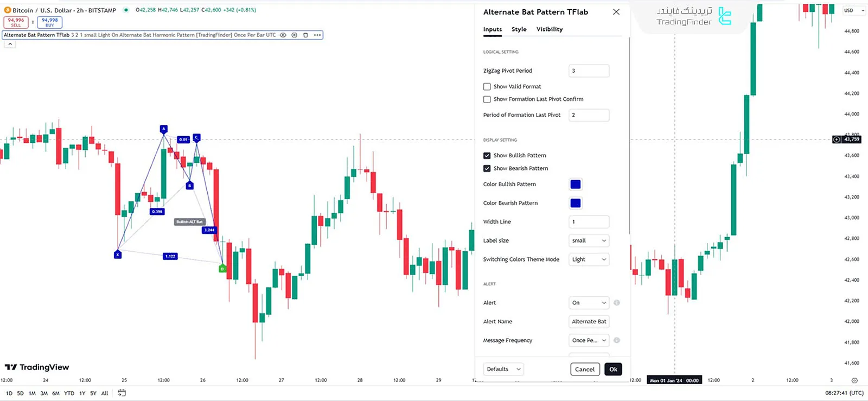The width and height of the screenshot is (868, 401).
Task: Open the Go to date calendar
Action: tap(122, 393)
